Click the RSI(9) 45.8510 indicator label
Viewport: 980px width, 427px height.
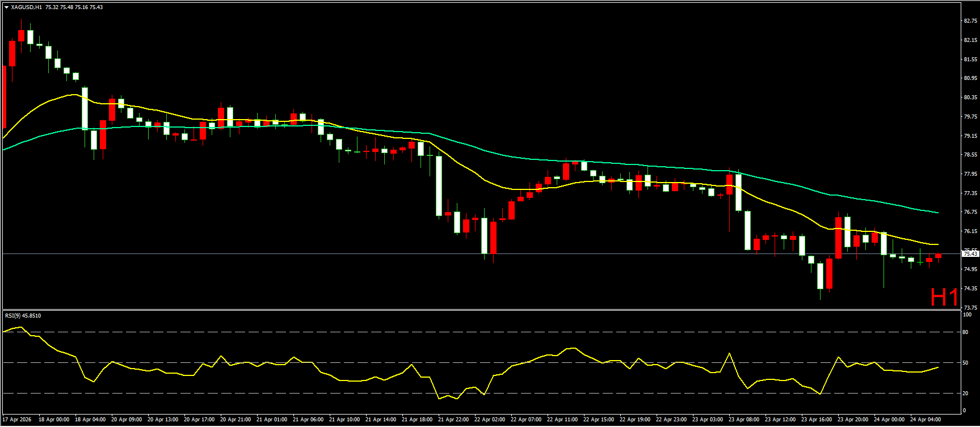[x=23, y=316]
